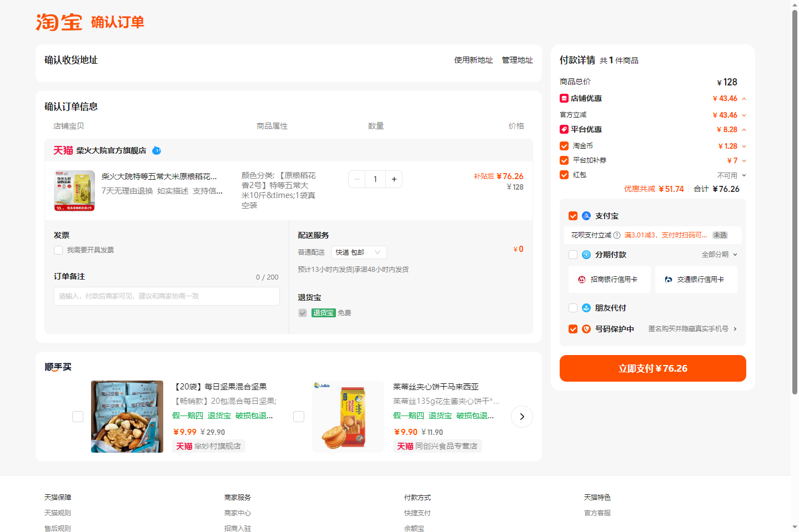This screenshot has width=799, height=532.
Task: Click the Tmall badge for 同创兴食品专营店
Action: 405,446
